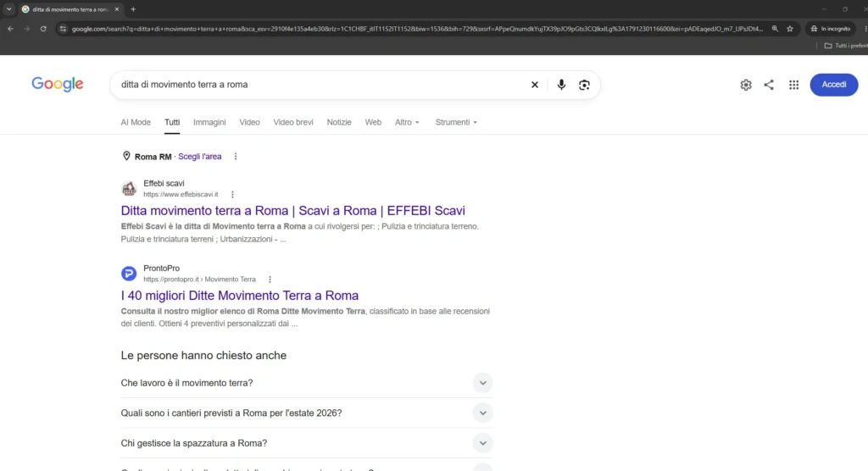Click the browser back arrow
The width and height of the screenshot is (868, 471).
point(10,29)
